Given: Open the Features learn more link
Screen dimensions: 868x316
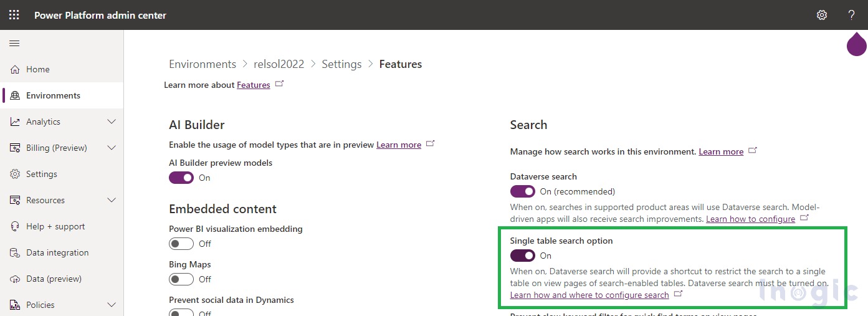Looking at the screenshot, I should click(x=254, y=85).
